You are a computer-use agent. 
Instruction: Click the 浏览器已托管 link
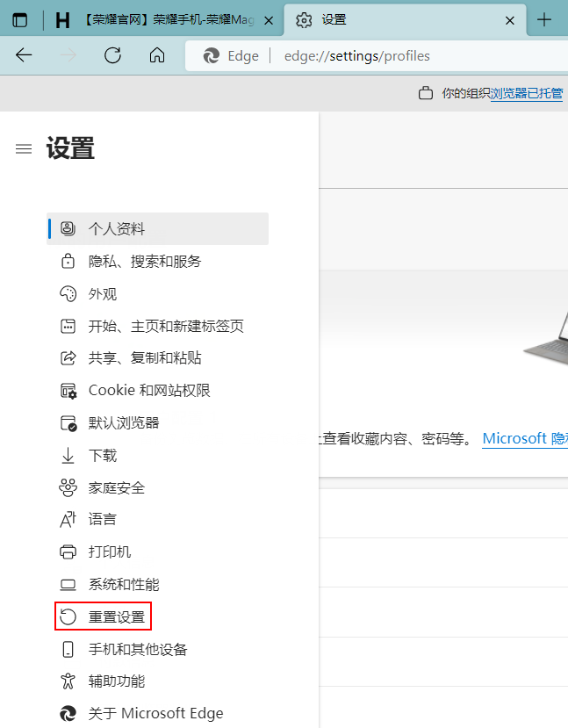coord(526,93)
